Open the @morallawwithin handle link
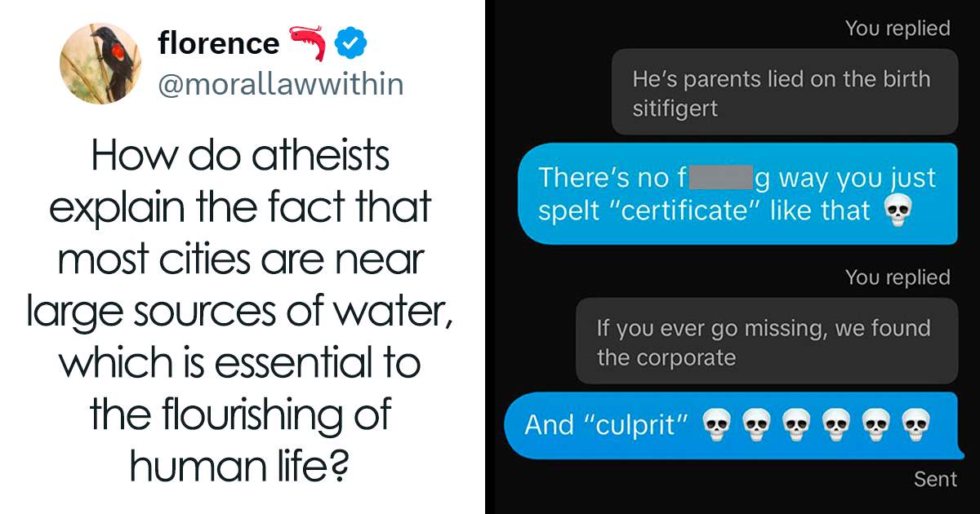 tap(280, 85)
